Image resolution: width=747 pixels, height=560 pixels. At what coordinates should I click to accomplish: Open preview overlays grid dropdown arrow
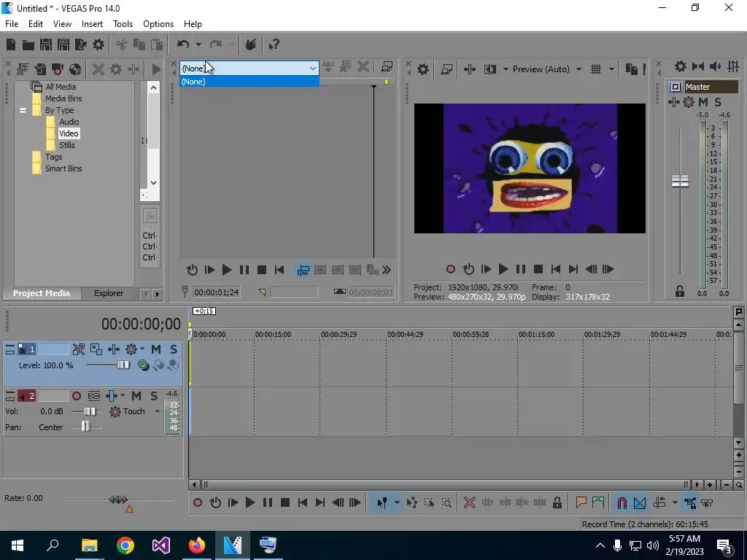click(611, 69)
